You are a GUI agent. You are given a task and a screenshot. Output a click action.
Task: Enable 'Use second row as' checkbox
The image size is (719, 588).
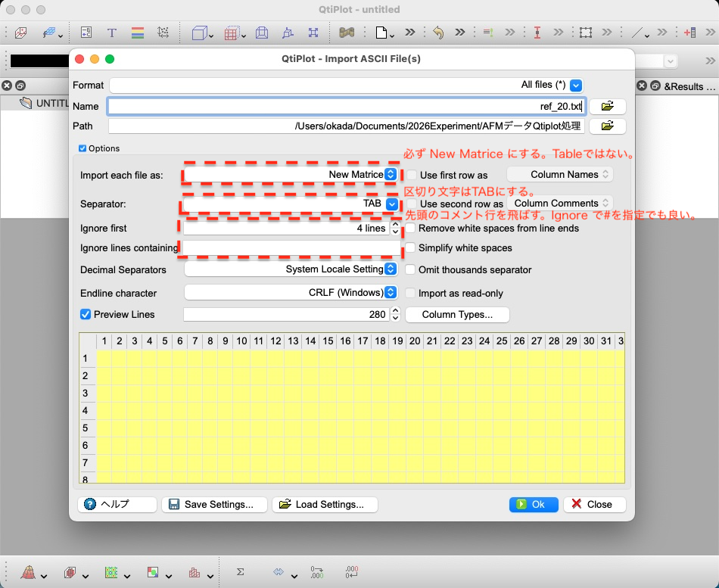pyautogui.click(x=412, y=204)
